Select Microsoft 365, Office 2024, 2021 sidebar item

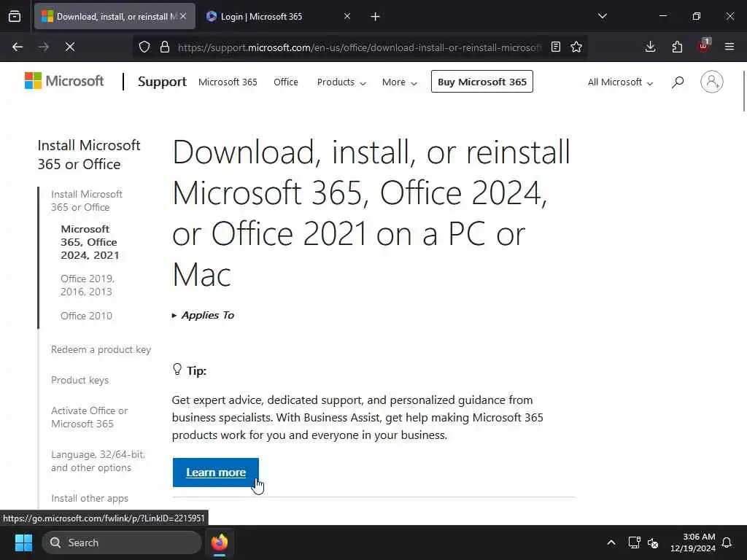(x=90, y=242)
